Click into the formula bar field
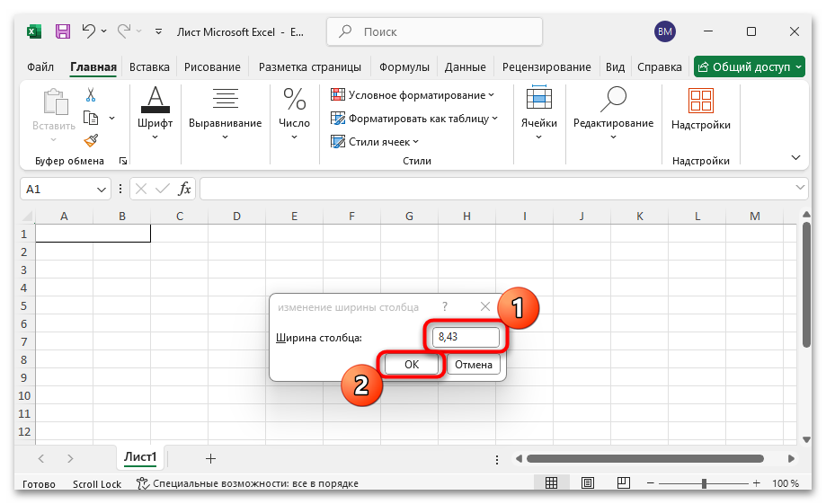Screen dimensions: 826x504 (x=496, y=189)
